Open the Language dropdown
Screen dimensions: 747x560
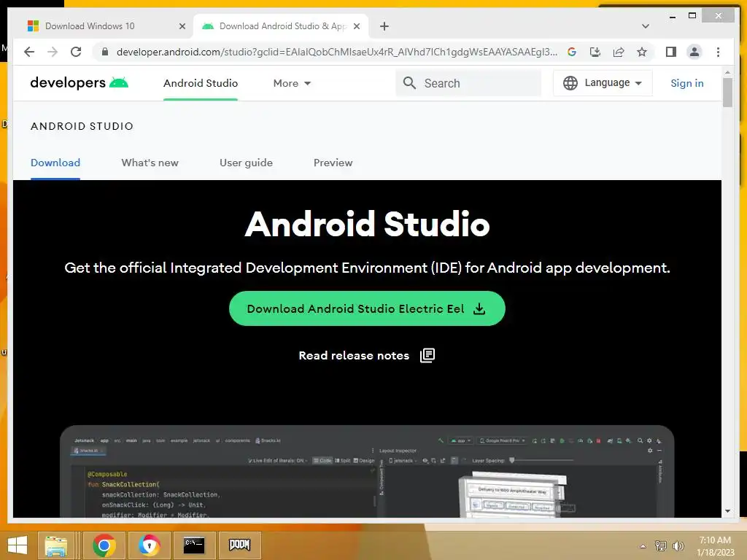(x=603, y=83)
